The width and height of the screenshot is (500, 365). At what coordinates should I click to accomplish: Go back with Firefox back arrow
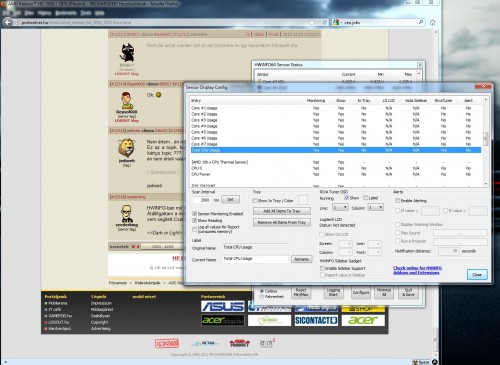click(8, 22)
